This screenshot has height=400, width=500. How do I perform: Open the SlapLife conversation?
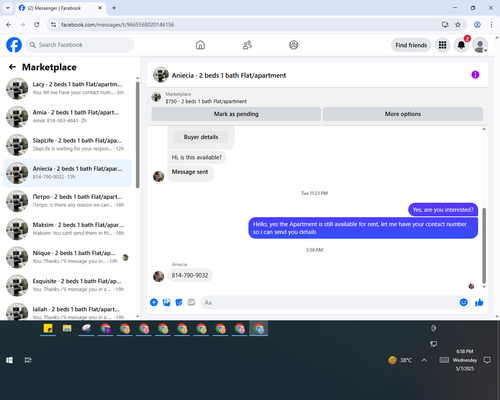pyautogui.click(x=67, y=144)
